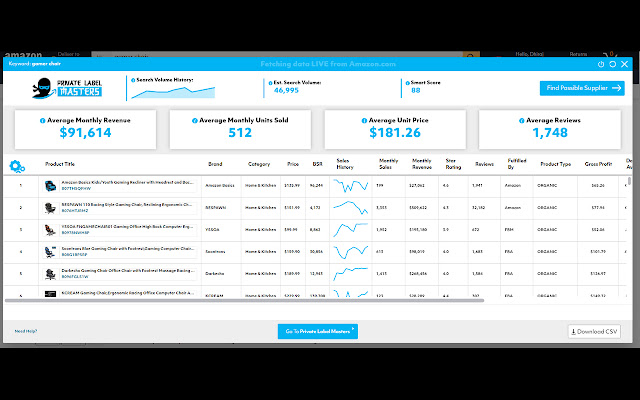
Task: Sort by Reviews column header
Action: [x=484, y=164]
